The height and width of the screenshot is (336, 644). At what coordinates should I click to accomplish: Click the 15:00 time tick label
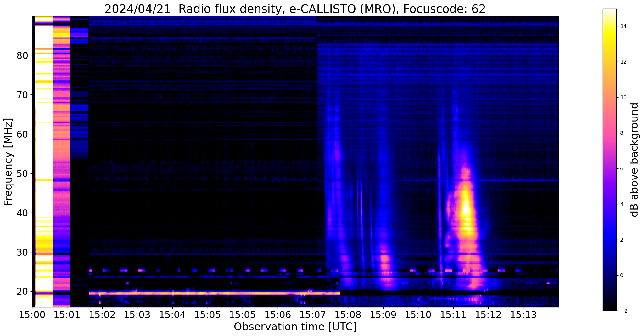[x=32, y=314]
